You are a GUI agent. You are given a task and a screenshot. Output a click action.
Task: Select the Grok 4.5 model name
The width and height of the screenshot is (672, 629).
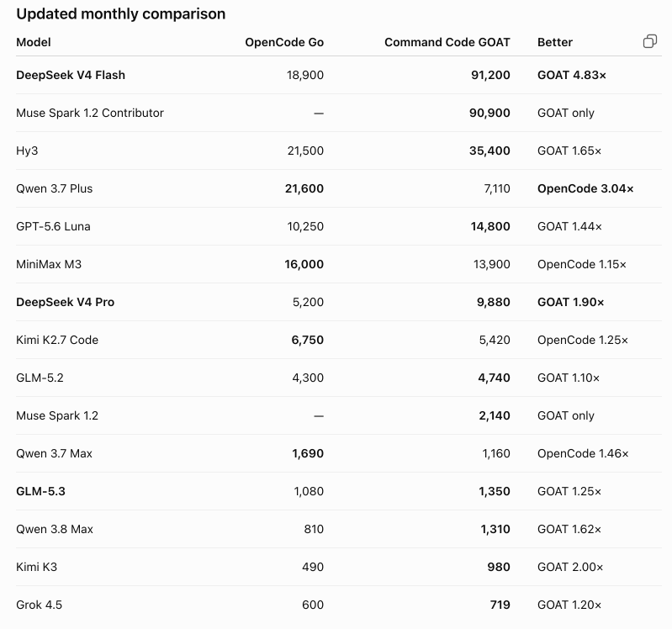coord(39,605)
